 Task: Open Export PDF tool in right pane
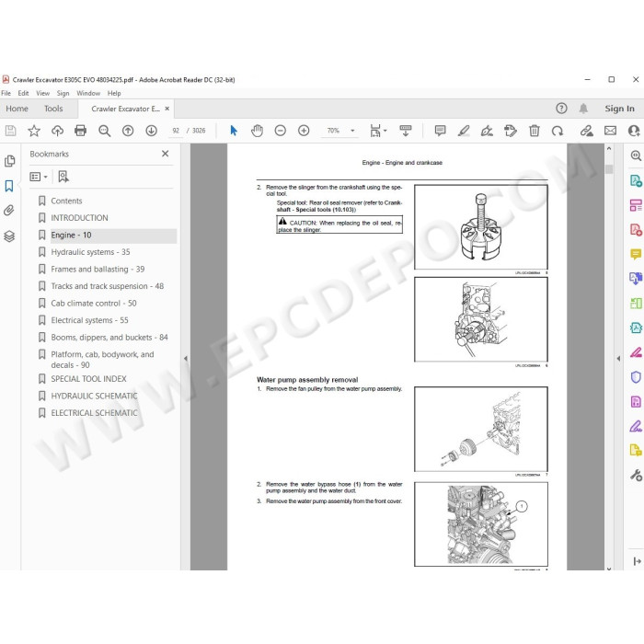pos(636,180)
